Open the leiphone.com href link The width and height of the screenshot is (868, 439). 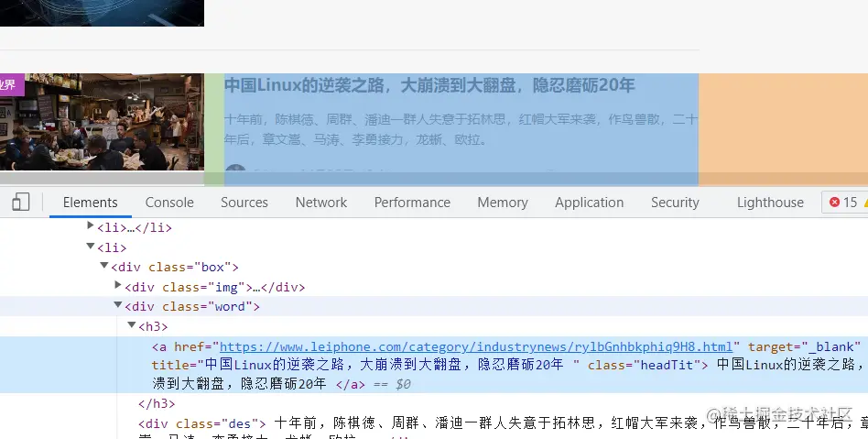(476, 347)
